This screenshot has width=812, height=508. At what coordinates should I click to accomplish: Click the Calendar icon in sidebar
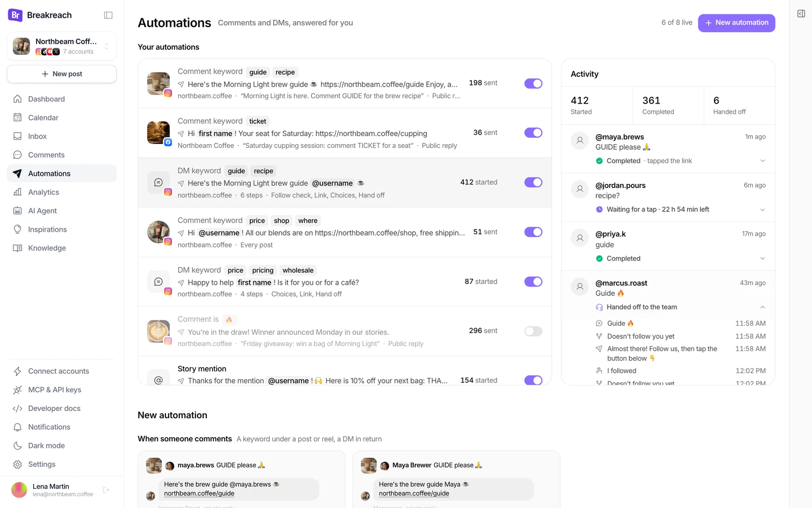17,117
